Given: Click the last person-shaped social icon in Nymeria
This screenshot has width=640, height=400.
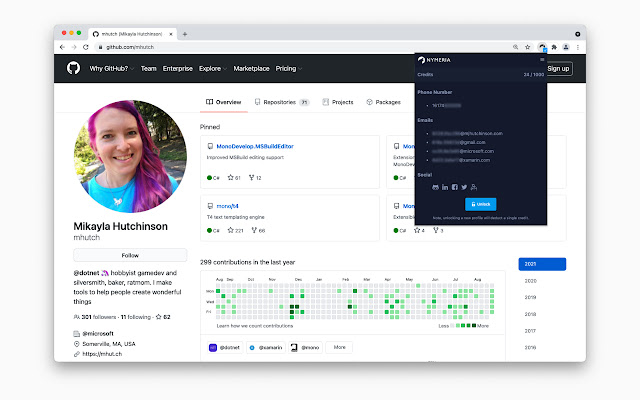Looking at the screenshot, I should pos(474,187).
